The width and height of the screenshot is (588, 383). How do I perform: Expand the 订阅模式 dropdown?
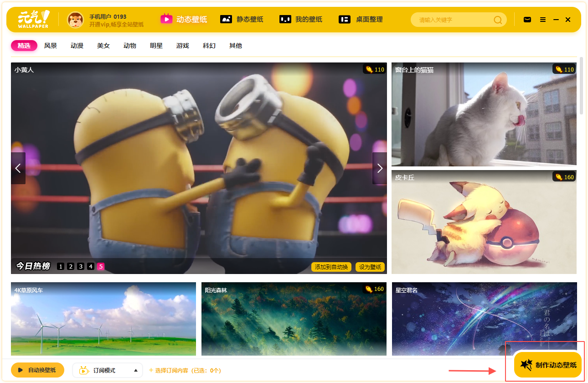click(108, 370)
